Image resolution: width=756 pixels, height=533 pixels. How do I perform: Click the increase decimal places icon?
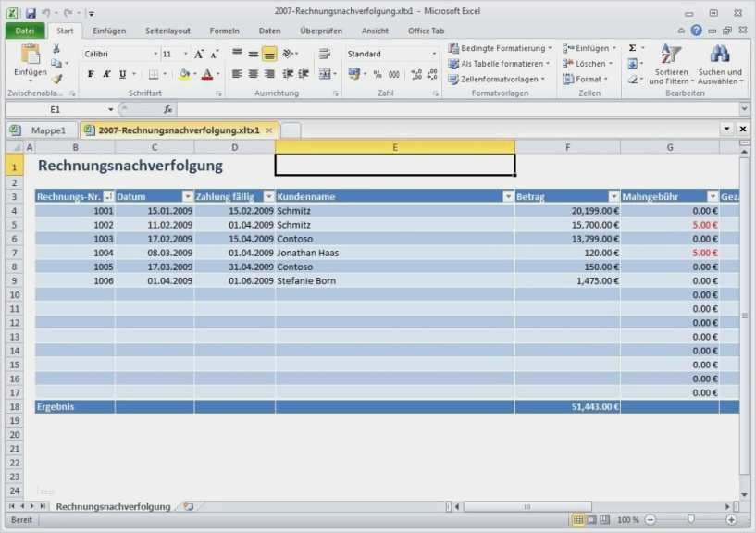(x=416, y=74)
